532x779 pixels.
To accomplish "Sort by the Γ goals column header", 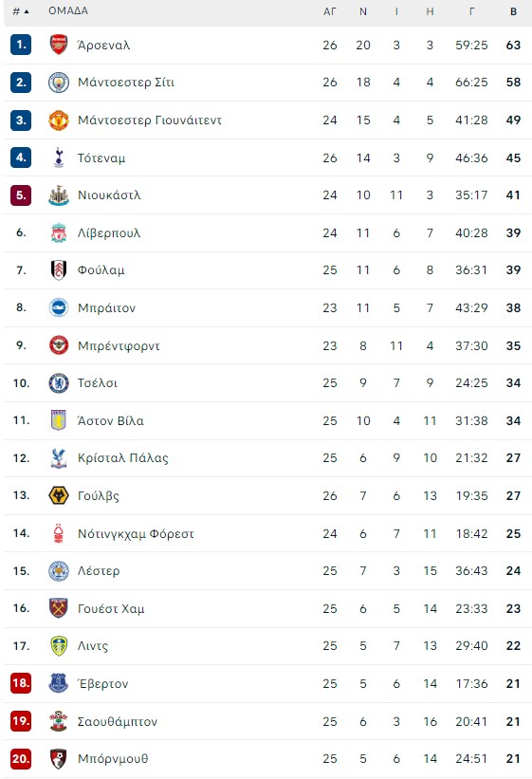I will (x=471, y=11).
